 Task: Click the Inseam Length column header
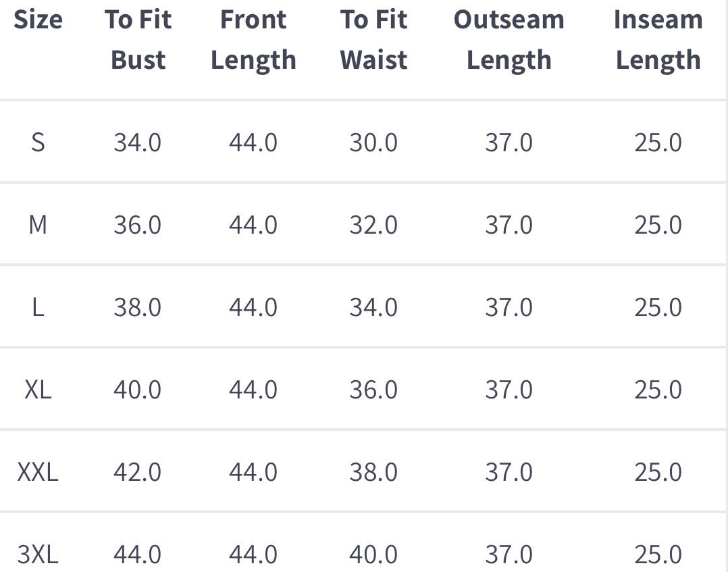(658, 40)
